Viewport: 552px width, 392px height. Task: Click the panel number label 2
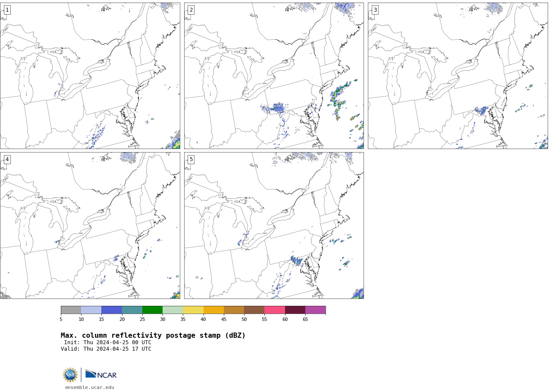pos(191,10)
